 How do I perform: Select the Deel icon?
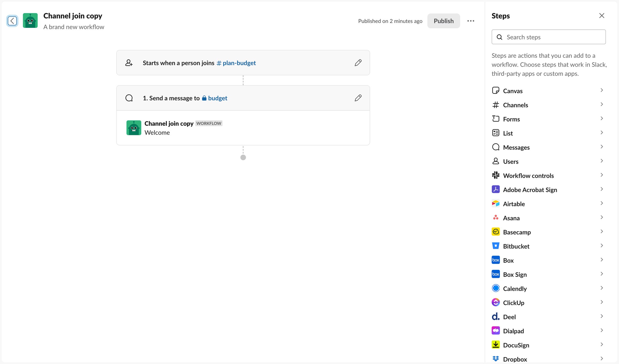click(496, 317)
